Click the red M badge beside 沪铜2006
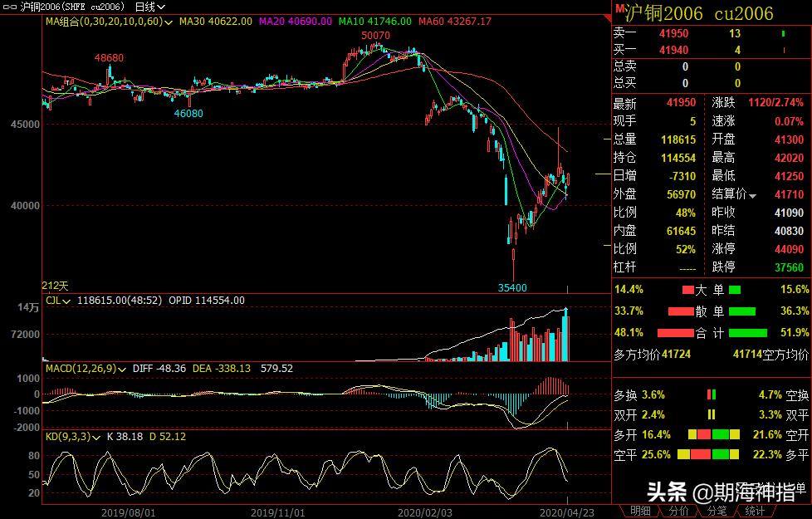The height and width of the screenshot is (519, 812). (619, 7)
